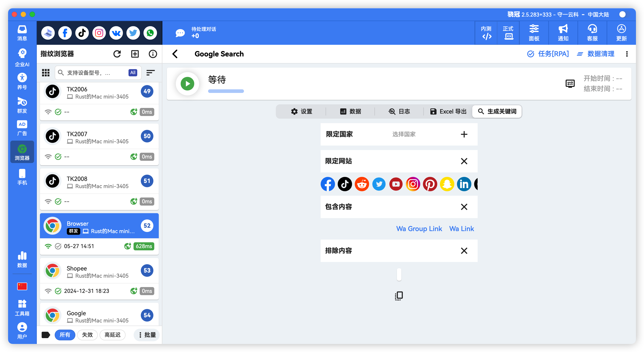Screen dimensions: 644x352
Task: Switch to grid view of browsers
Action: (46, 73)
